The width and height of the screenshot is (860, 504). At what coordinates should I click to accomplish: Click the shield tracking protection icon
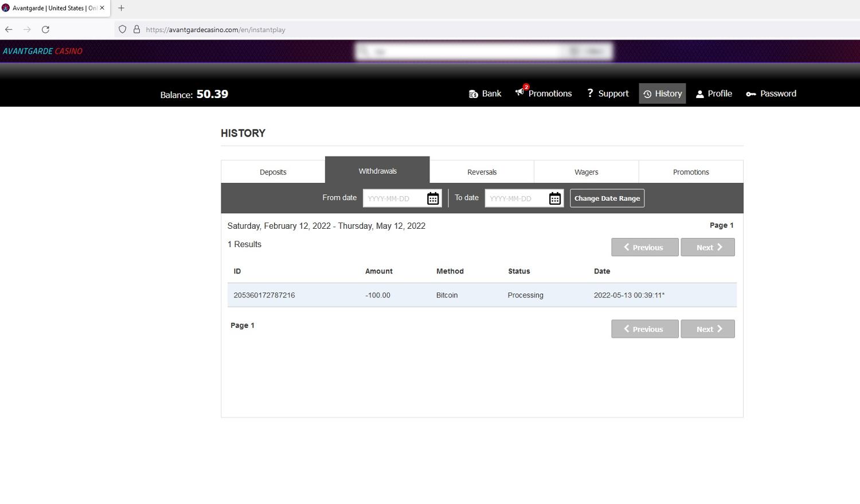[x=122, y=29]
